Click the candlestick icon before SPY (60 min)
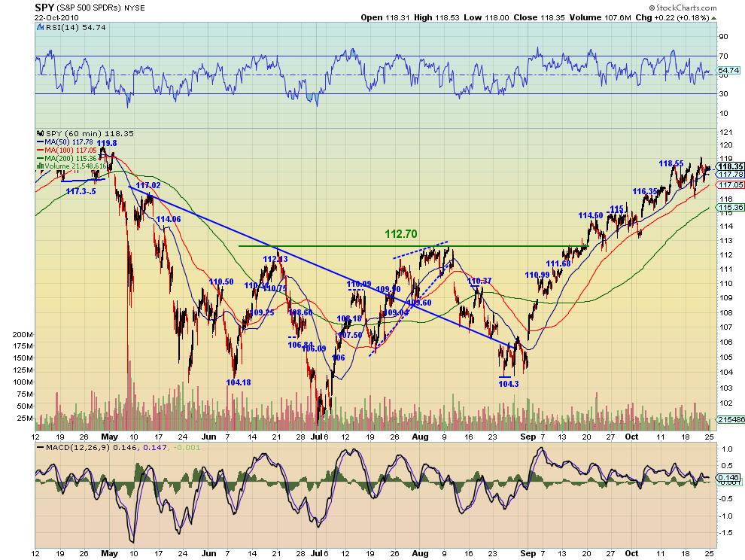Viewport: 745px width, 560px height. point(41,133)
